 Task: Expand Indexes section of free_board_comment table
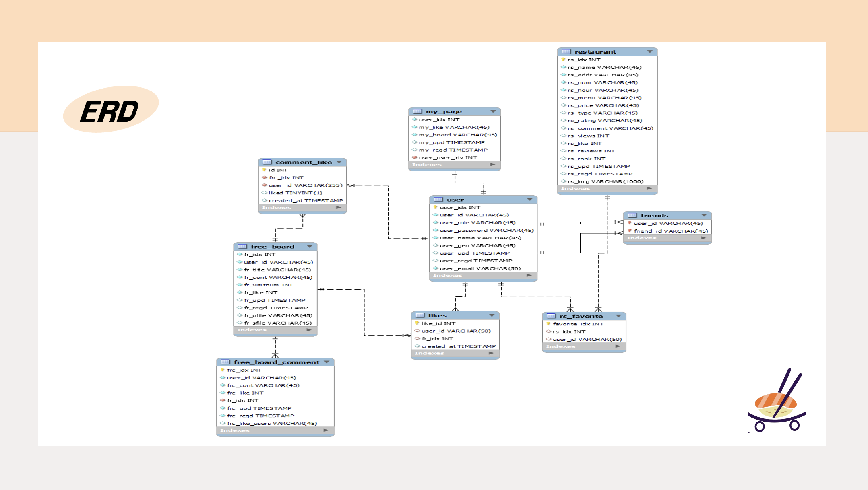(326, 430)
